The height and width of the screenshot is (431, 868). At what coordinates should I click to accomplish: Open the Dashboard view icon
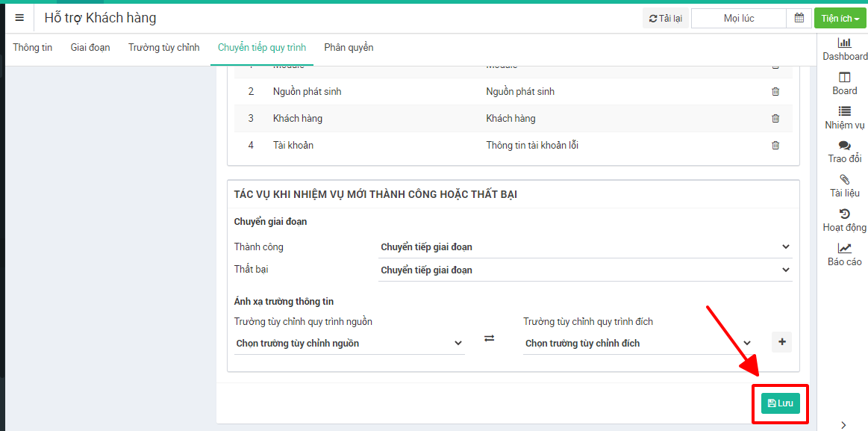845,43
